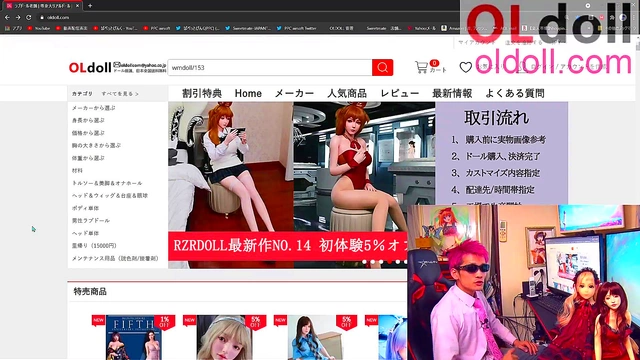Viewport: 640px width, 360px height.
Task: Click the FIFTH product thumbnail
Action: (x=134, y=338)
